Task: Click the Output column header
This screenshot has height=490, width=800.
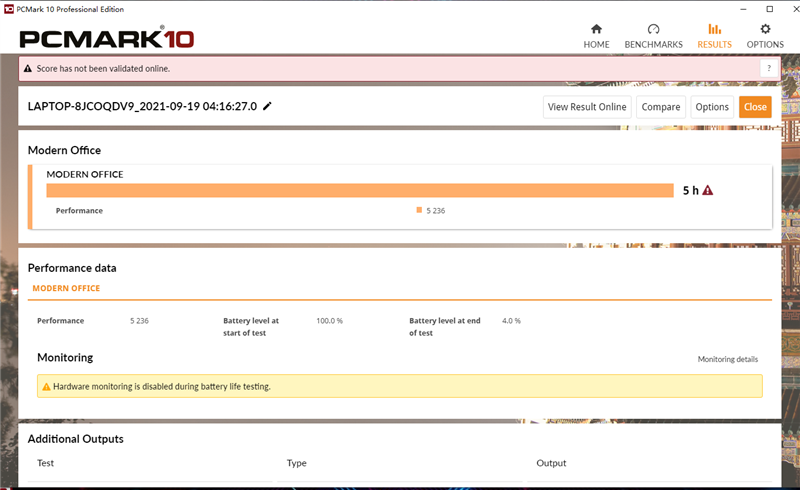Action: click(x=551, y=463)
